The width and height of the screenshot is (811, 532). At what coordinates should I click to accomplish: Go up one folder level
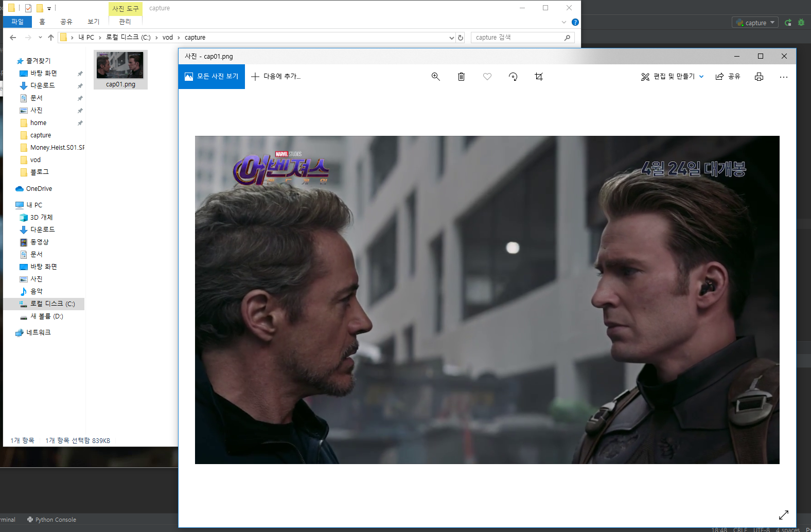tap(50, 38)
